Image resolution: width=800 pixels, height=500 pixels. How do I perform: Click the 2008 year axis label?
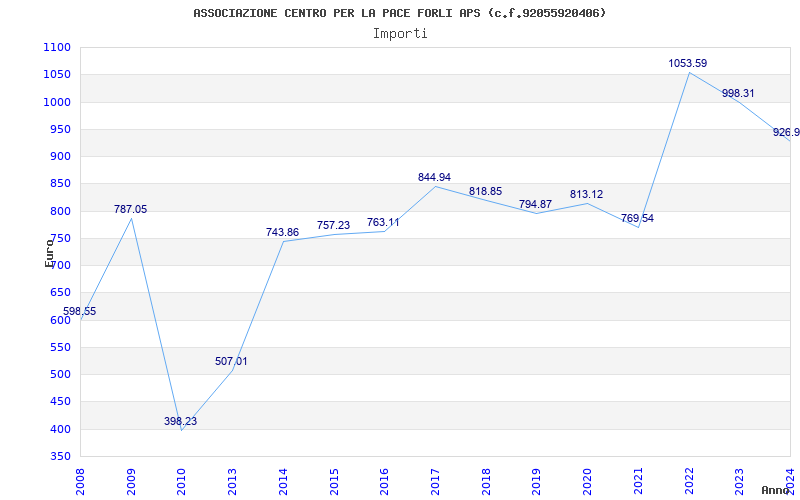(80, 482)
